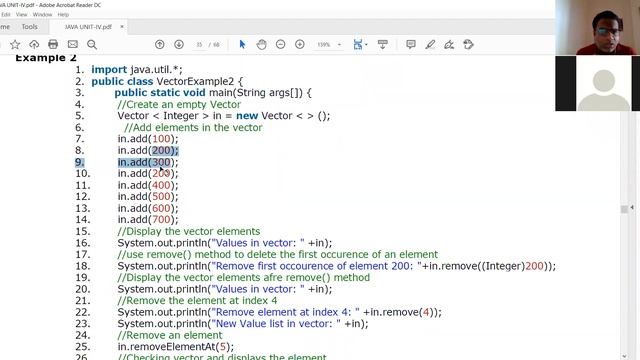Switch to the Tools tab
The height and width of the screenshot is (360, 640).
click(x=29, y=27)
